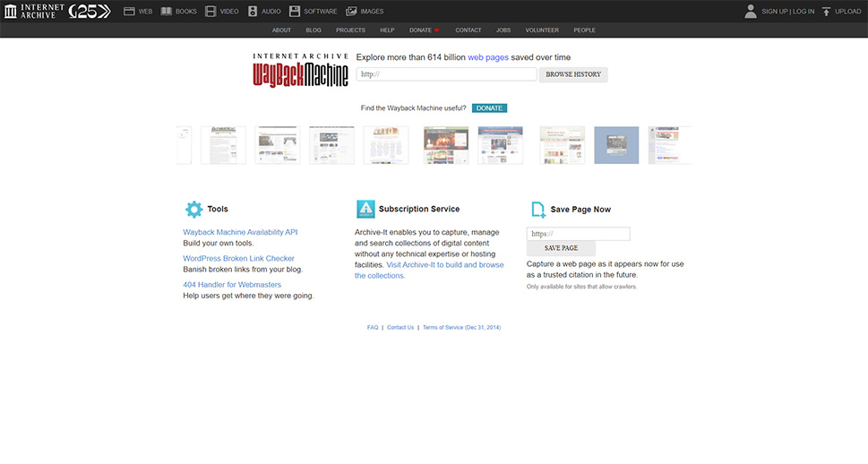The height and width of the screenshot is (464, 868).
Task: Click the Web text label in top bar
Action: point(146,11)
